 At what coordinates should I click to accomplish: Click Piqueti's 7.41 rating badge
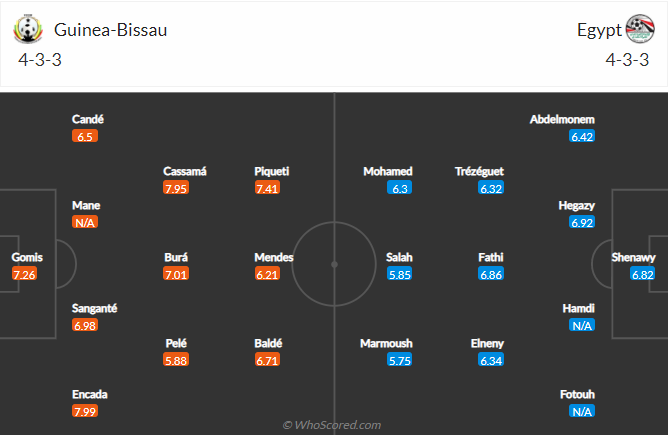click(268, 188)
